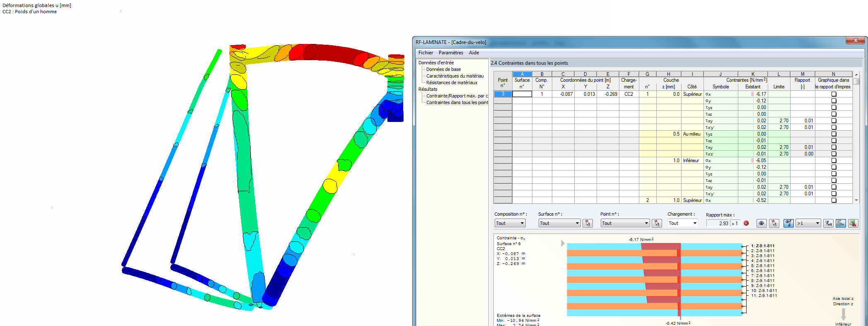Click the Z coordinate cell -0.269
868x326 pixels.
(x=608, y=94)
